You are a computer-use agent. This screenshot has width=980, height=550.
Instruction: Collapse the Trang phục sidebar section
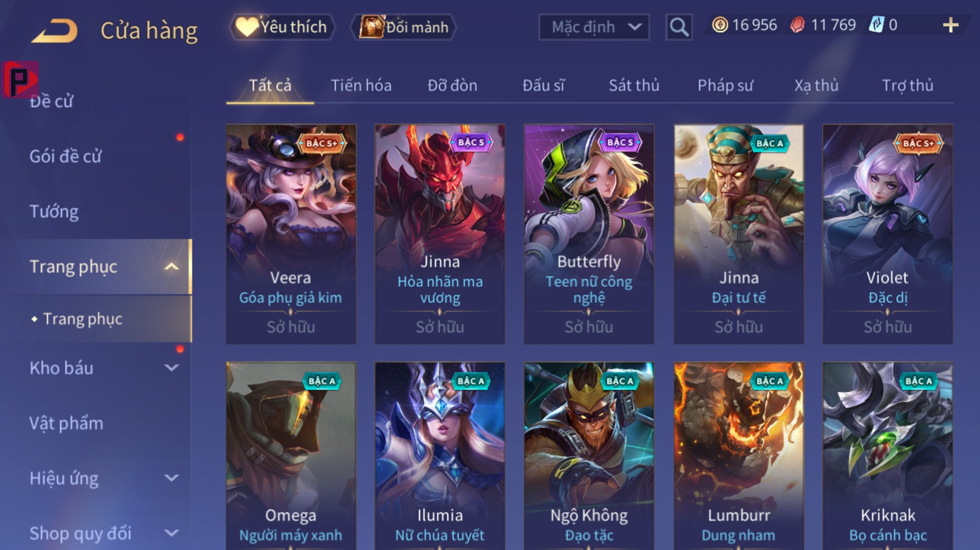171,266
